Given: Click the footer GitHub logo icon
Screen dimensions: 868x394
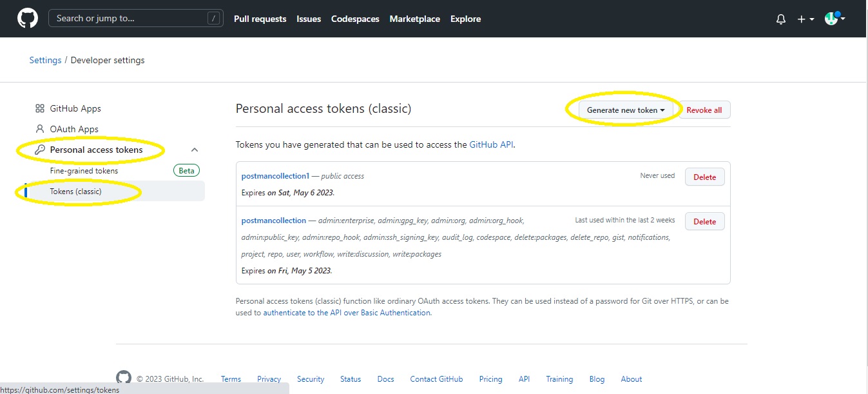Looking at the screenshot, I should (123, 378).
